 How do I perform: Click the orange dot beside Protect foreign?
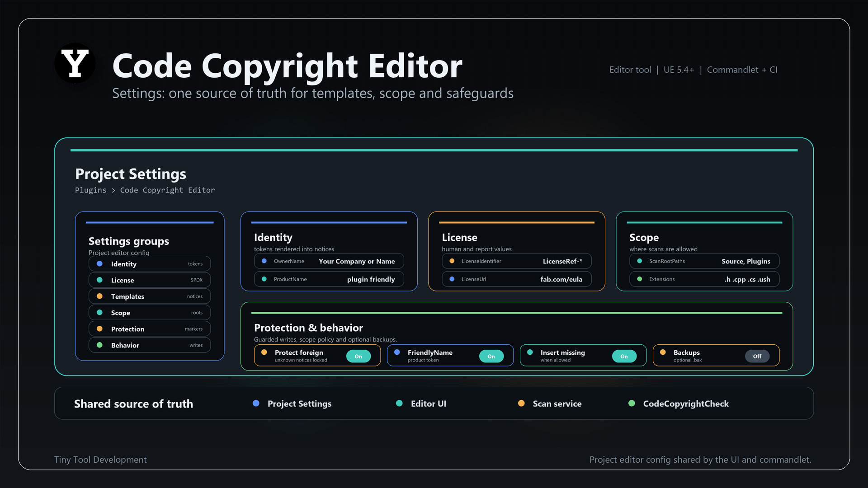click(x=264, y=352)
